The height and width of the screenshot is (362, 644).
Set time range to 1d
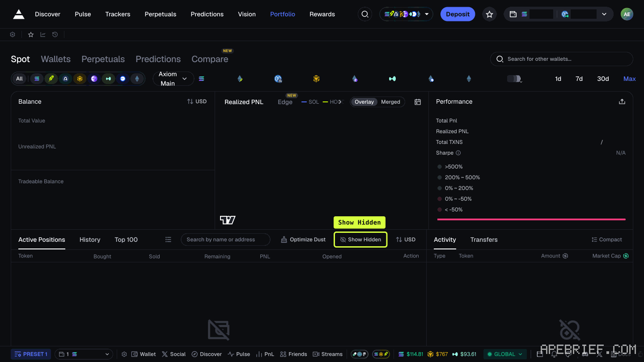pos(558,79)
